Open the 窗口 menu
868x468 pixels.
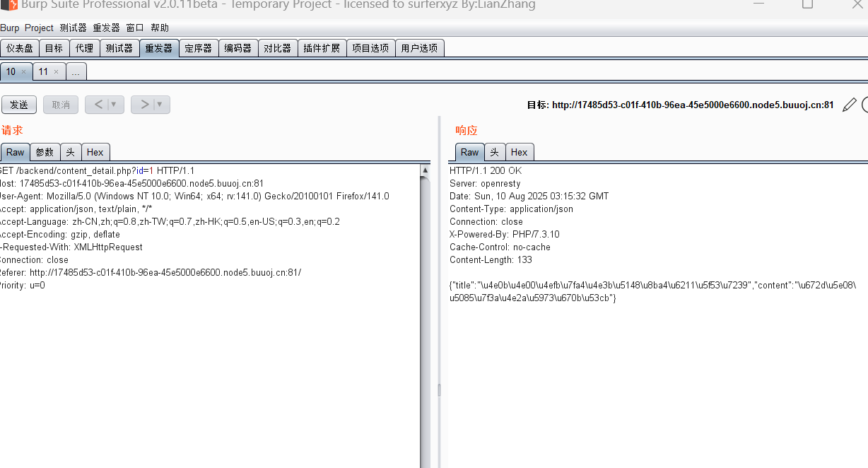click(x=135, y=28)
